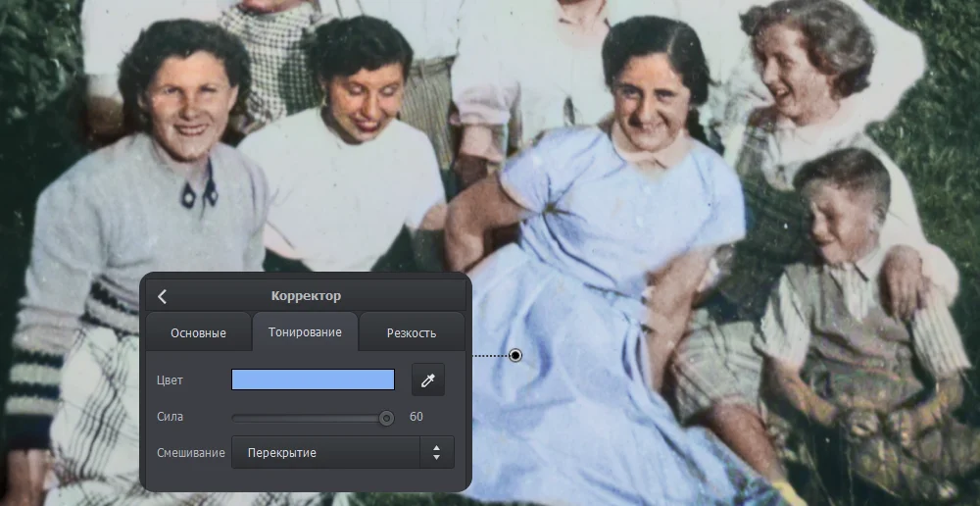The height and width of the screenshot is (506, 980).
Task: Activate the eyedropper color picker tool
Action: click(x=428, y=379)
